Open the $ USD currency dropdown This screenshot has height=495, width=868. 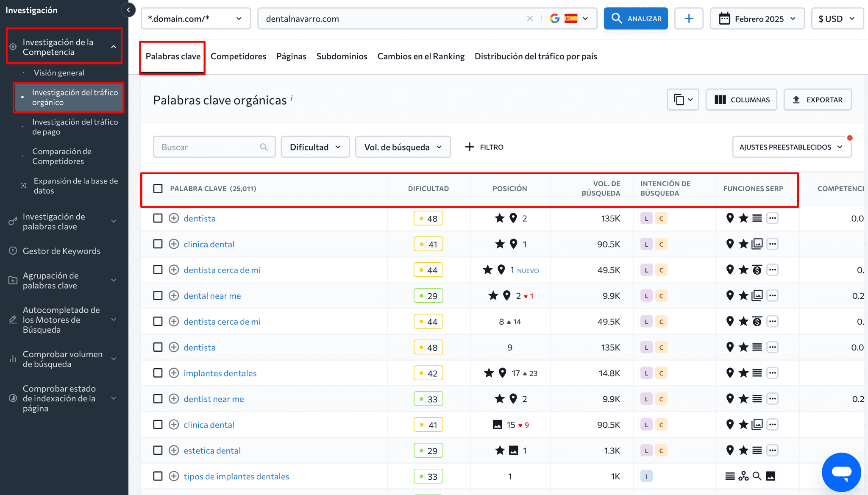(x=837, y=19)
